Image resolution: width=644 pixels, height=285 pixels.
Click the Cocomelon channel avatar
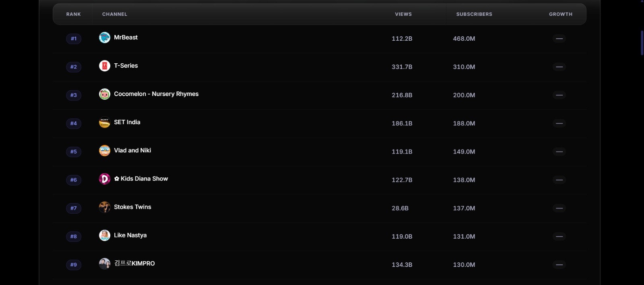pos(105,94)
